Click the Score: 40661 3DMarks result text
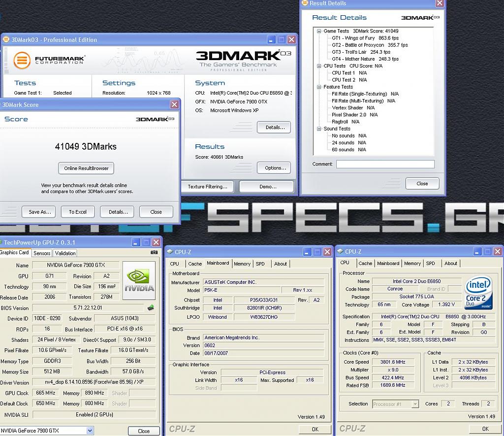Image resolution: width=504 pixels, height=436 pixels. 219,157
